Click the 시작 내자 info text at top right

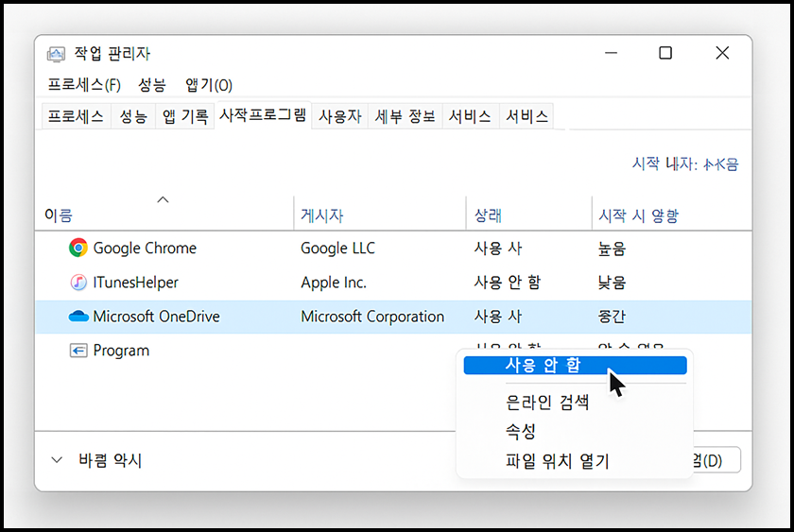click(685, 163)
